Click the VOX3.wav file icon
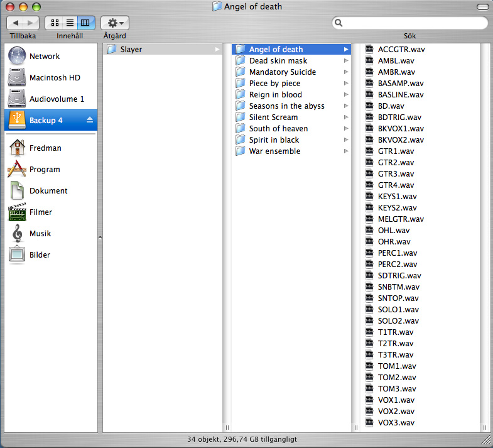493x448 pixels. point(369,422)
